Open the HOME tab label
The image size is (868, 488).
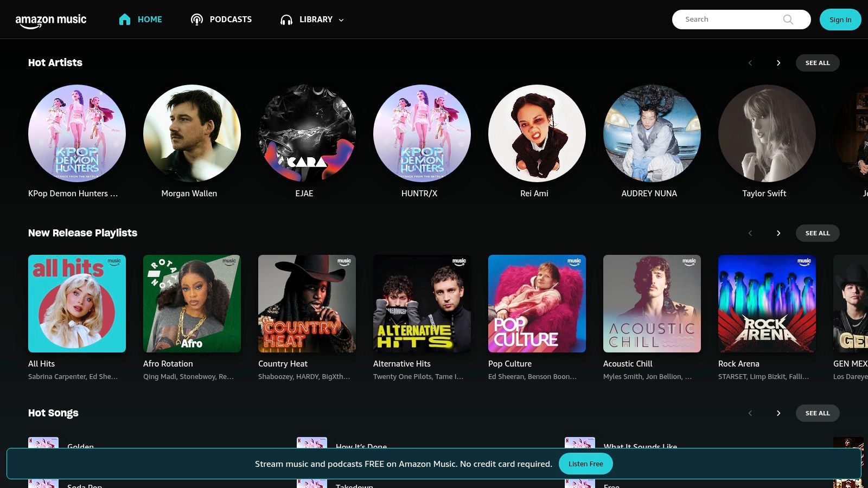click(150, 20)
